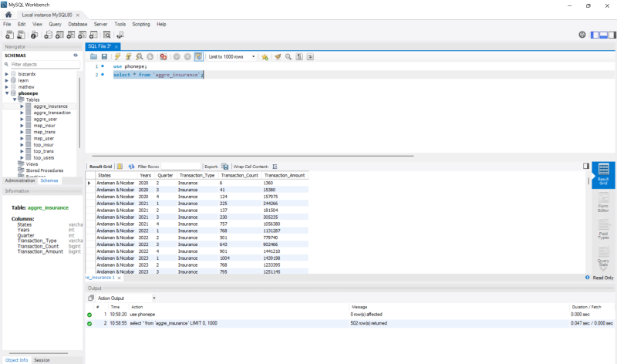Click the open SQL script file icon
Image resolution: width=617 pixels, height=364 pixels.
(21, 35)
